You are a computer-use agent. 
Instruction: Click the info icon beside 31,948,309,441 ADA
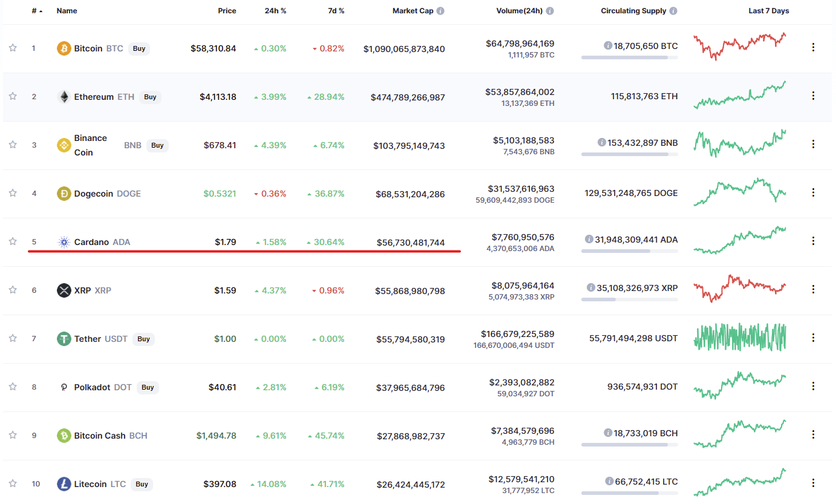589,240
